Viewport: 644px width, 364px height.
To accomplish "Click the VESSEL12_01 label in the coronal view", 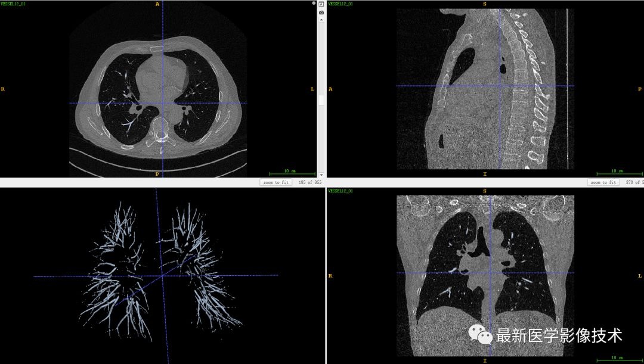I will coord(341,191).
